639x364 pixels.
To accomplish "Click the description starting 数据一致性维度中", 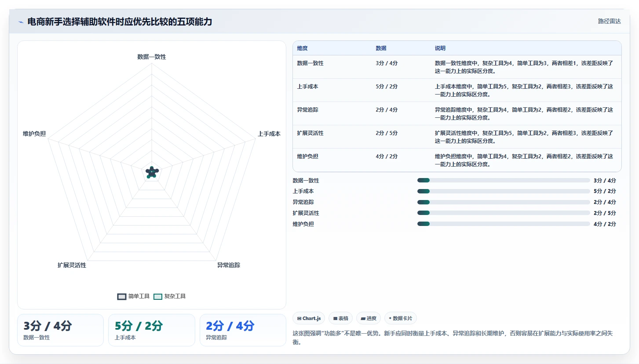I will pyautogui.click(x=524, y=67).
